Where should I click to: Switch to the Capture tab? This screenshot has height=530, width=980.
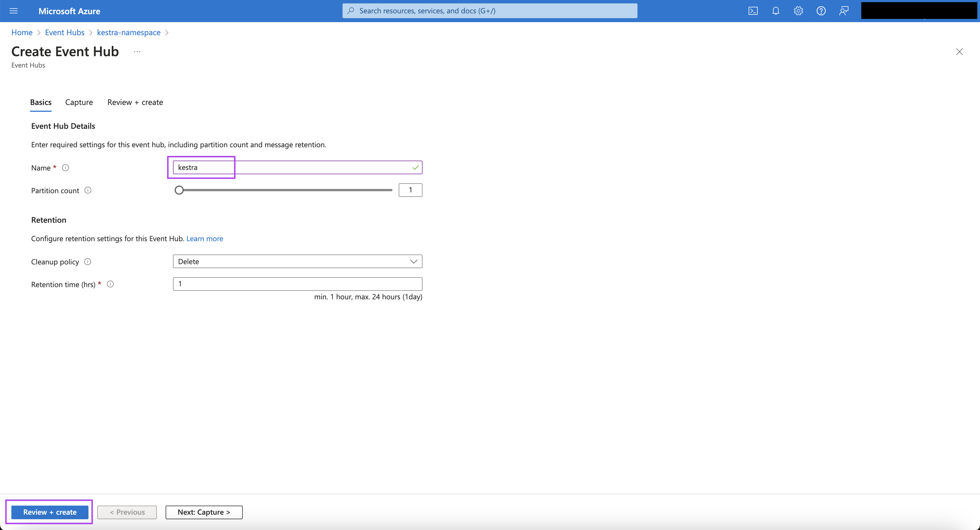[x=79, y=102]
